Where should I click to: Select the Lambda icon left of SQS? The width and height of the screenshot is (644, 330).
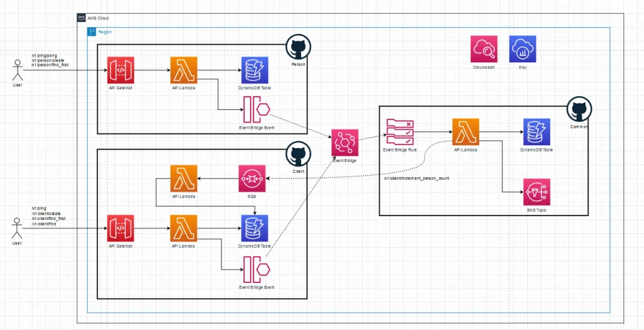184,179
